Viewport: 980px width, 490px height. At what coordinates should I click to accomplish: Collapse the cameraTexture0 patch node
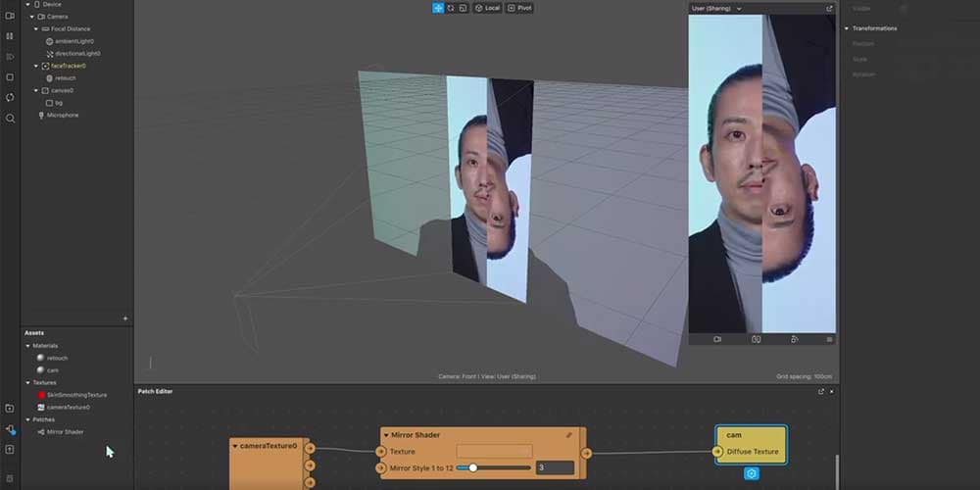click(x=235, y=446)
